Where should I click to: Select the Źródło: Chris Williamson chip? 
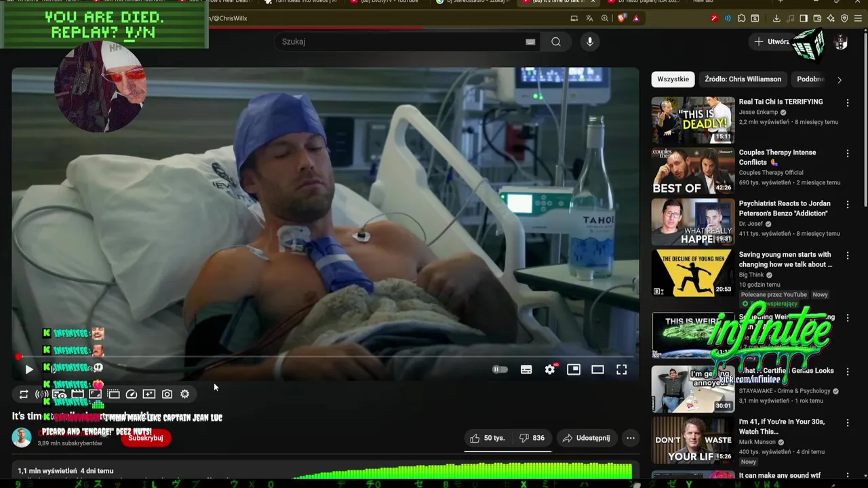743,79
